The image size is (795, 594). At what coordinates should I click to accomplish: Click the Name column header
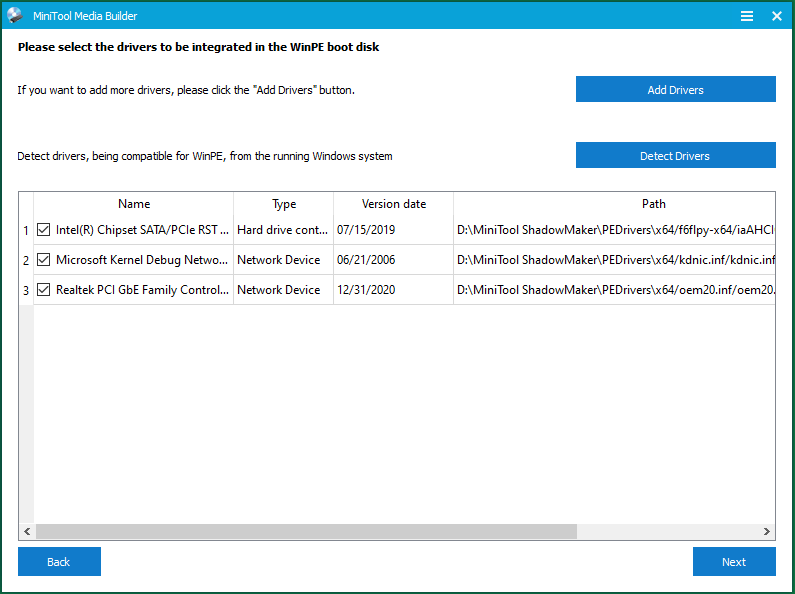point(134,204)
